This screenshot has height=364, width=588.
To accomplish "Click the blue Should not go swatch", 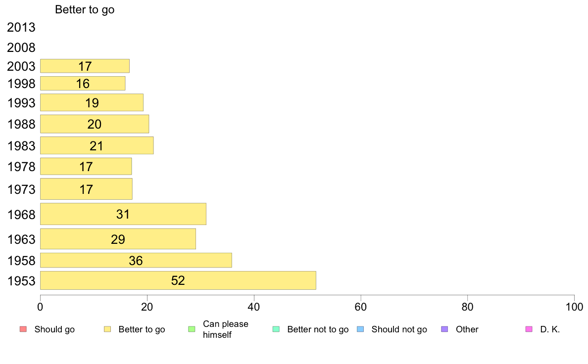I will coord(360,329).
